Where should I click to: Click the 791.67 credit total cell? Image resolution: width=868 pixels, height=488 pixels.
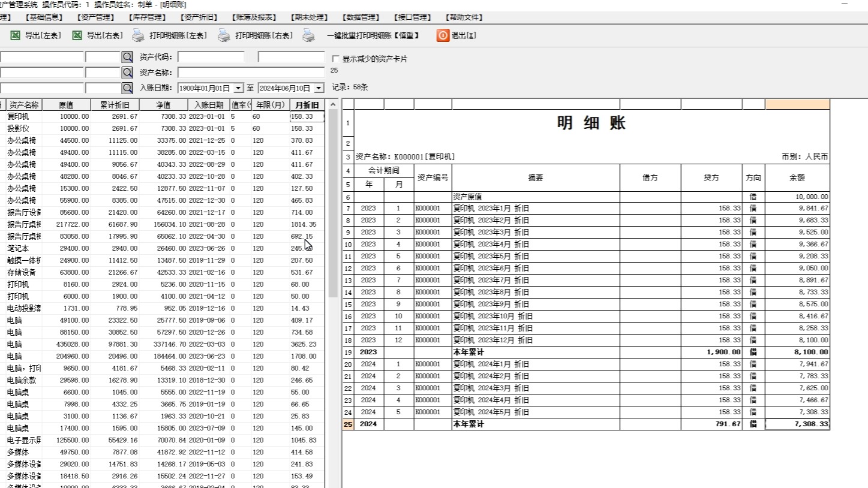[x=711, y=424]
